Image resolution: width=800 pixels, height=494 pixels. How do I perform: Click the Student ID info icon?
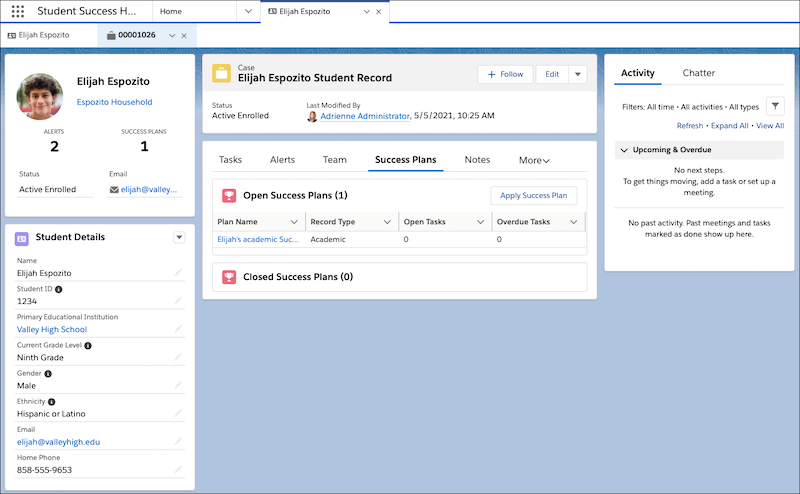coord(58,289)
